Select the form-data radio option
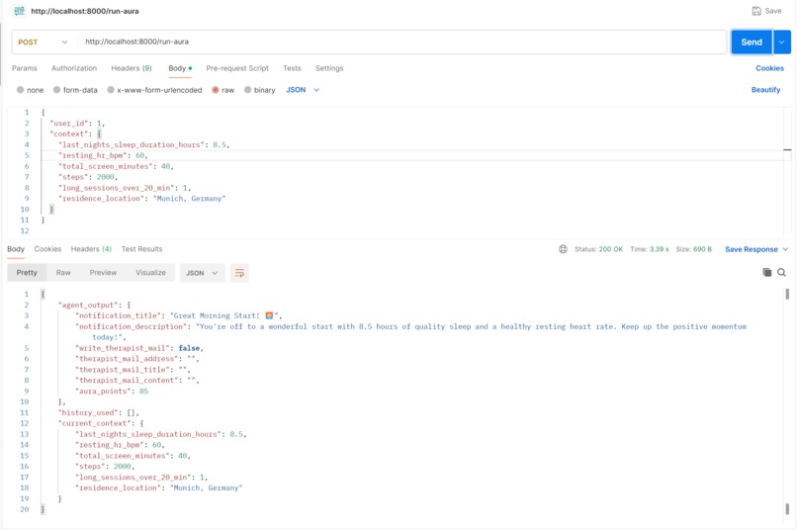This screenshot has width=797, height=532. [57, 90]
